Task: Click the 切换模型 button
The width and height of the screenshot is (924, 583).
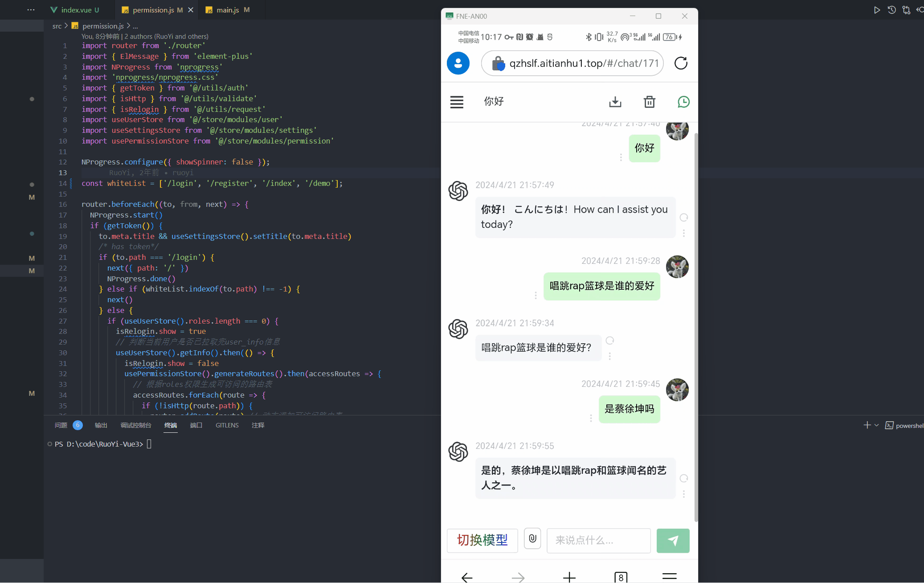Action: (x=482, y=540)
